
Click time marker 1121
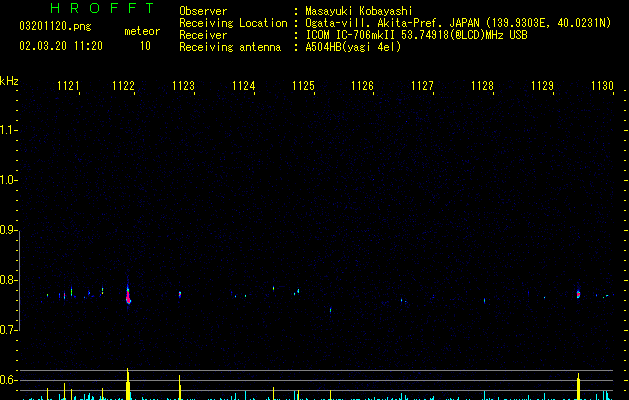pyautogui.click(x=68, y=86)
